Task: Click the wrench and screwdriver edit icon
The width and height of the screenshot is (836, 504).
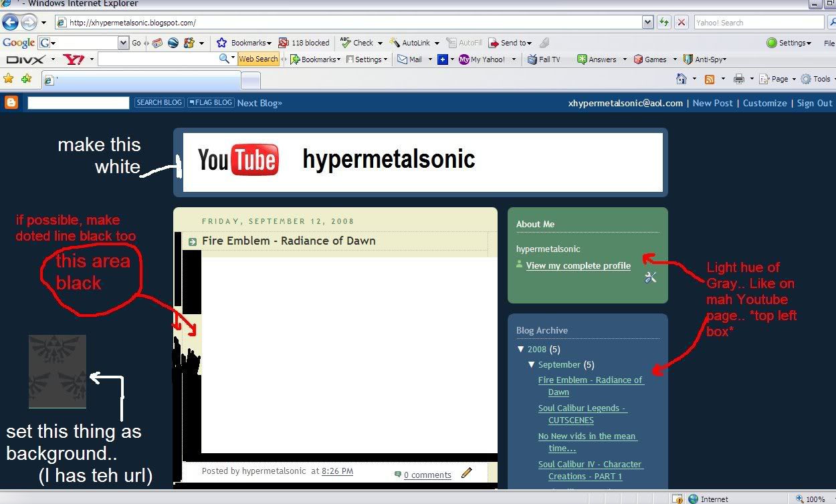Action: point(651,277)
